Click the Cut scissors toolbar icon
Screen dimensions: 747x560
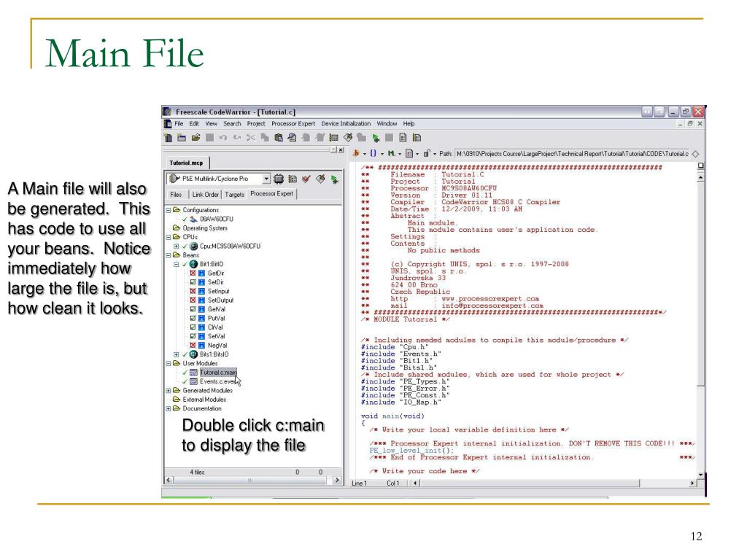coord(251,138)
